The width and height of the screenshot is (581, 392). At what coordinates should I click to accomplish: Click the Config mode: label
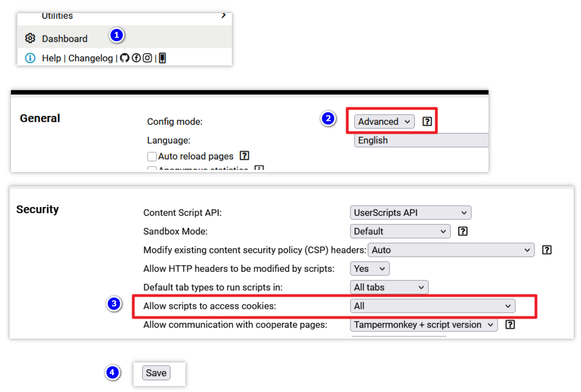click(x=175, y=122)
